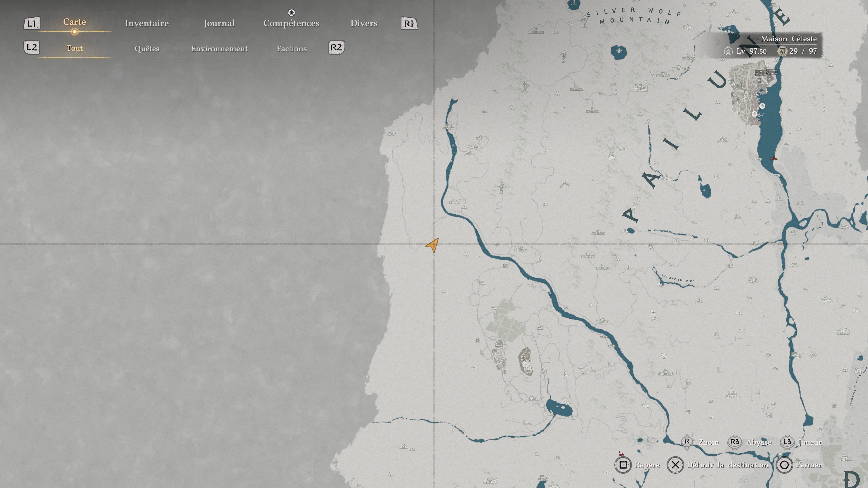Screen dimensions: 868x488
Task: Select the walled fortress landmark on the map
Action: (526, 361)
